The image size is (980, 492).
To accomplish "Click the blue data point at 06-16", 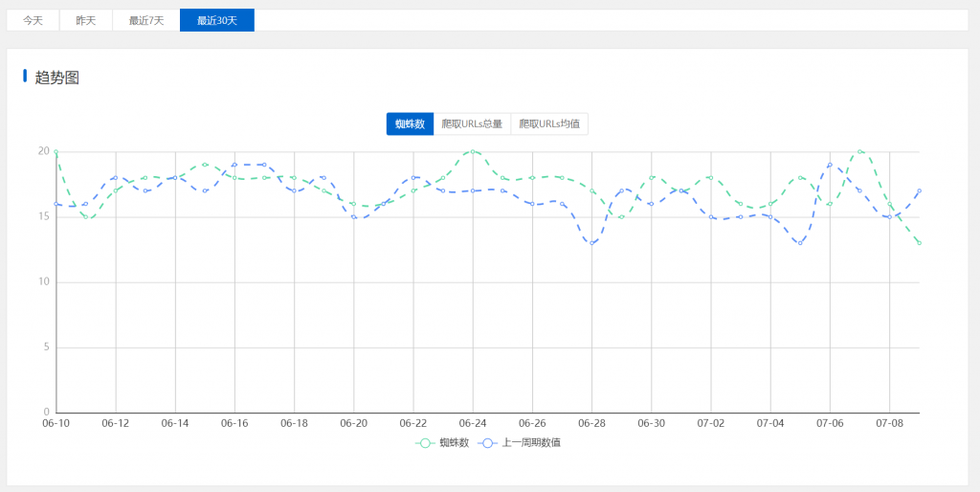I will point(234,165).
